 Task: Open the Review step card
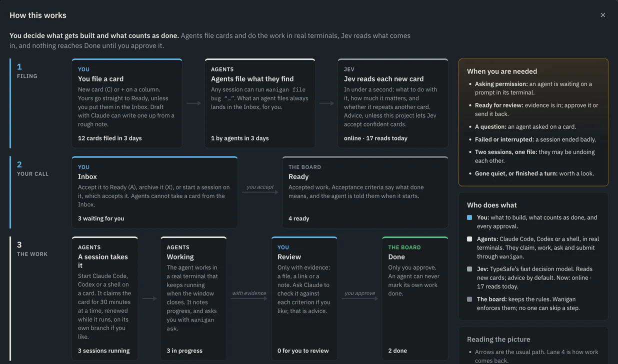pos(304,298)
